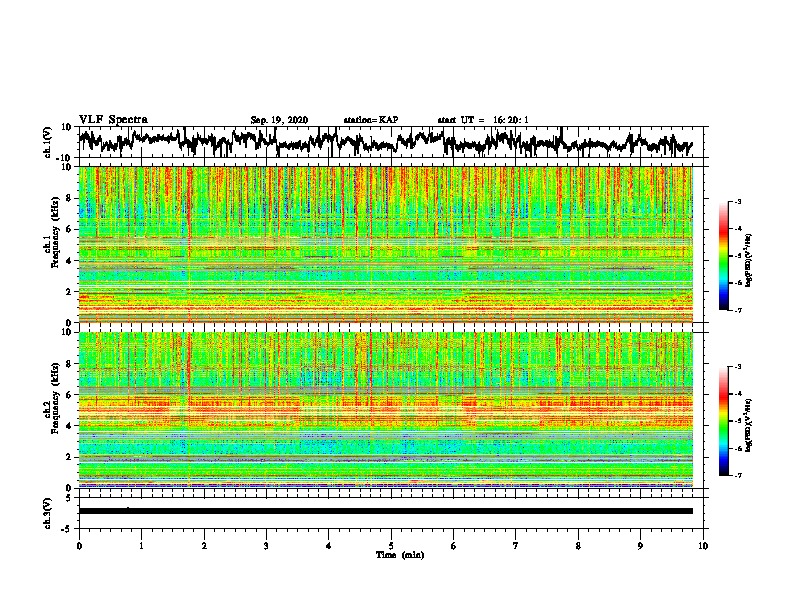Click the time-axis tick label "1"
This screenshot has width=792, height=612.
point(141,546)
